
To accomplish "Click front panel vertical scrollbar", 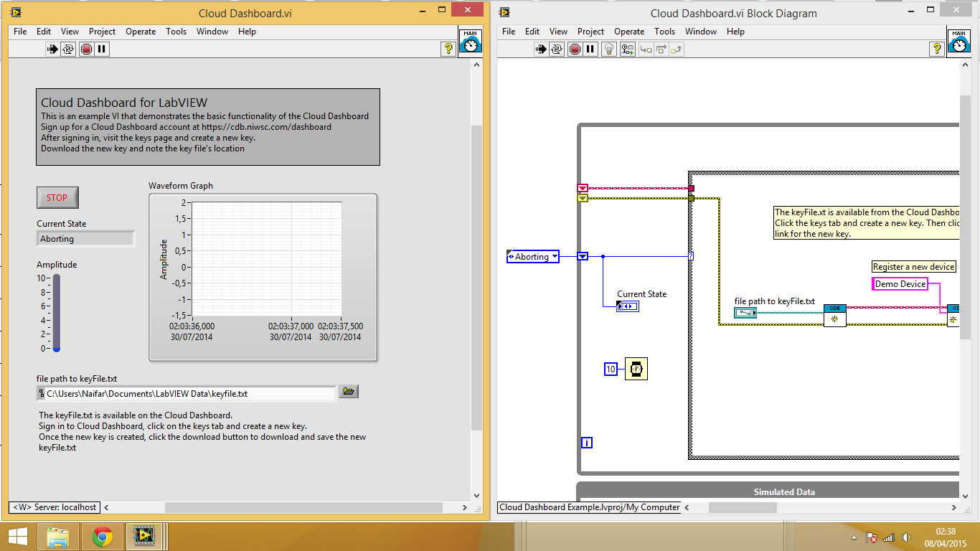I will pos(477,278).
